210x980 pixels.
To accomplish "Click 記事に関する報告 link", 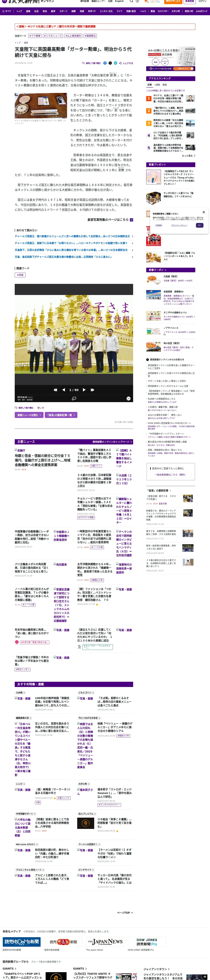I will point(124,422).
